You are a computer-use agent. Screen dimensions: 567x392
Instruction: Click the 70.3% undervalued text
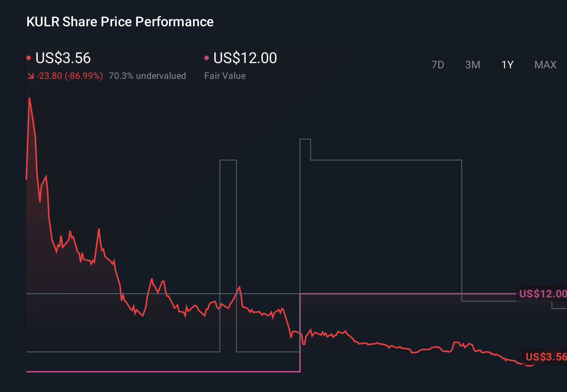[148, 75]
